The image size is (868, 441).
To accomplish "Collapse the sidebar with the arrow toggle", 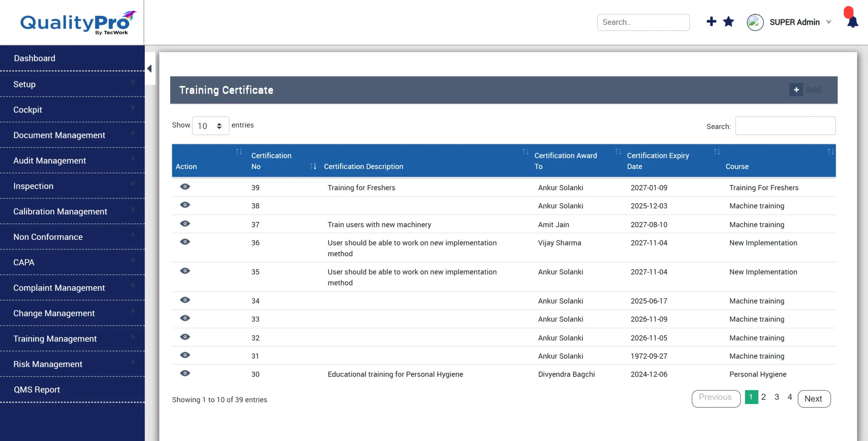I will 150,68.
